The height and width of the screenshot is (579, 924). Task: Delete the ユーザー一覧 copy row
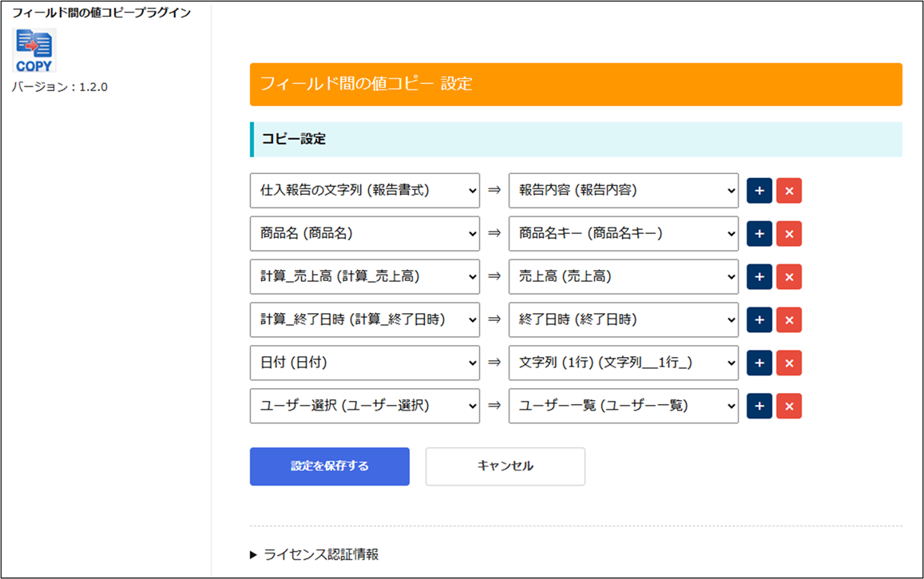(788, 406)
